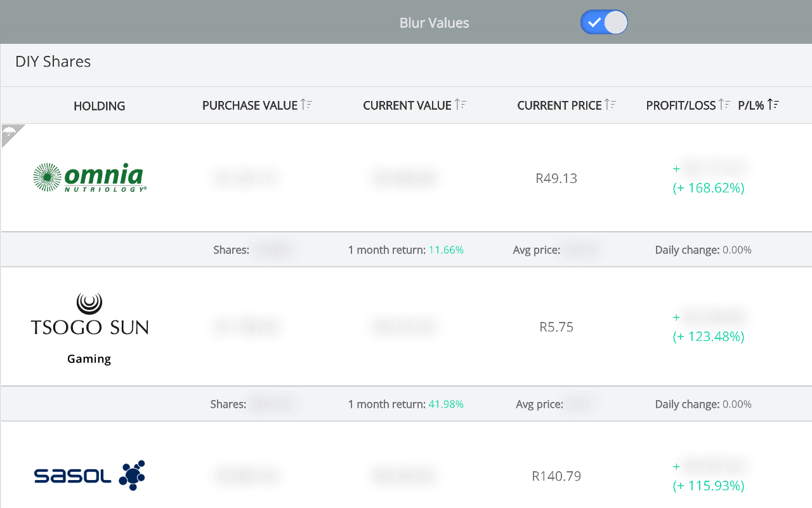
Task: Click the DIY Shares section title
Action: 53,62
